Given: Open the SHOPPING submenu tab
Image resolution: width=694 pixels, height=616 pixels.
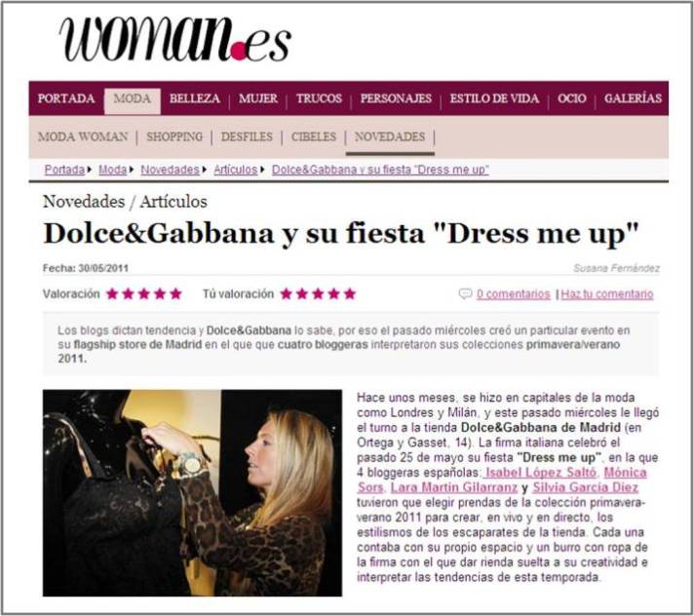Looking at the screenshot, I should (x=174, y=136).
